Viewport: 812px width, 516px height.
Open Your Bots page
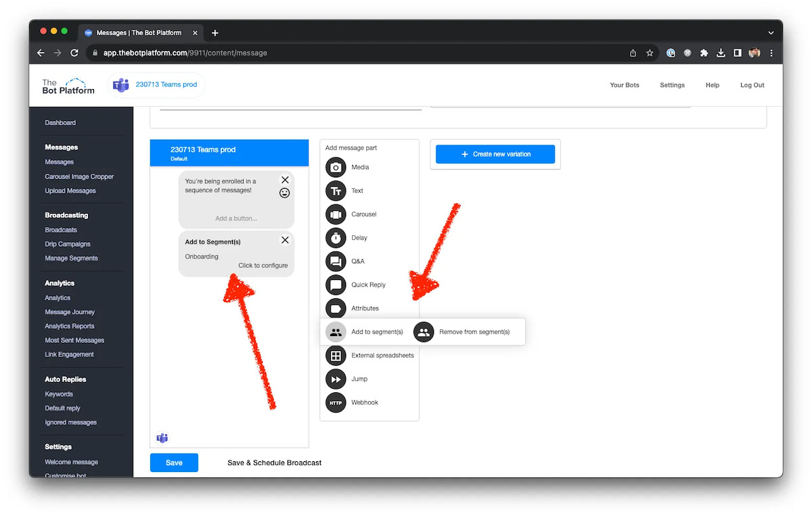click(x=625, y=85)
